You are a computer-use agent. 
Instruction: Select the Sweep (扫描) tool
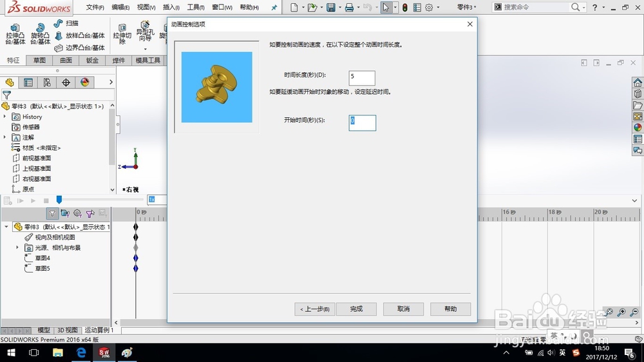(66, 23)
